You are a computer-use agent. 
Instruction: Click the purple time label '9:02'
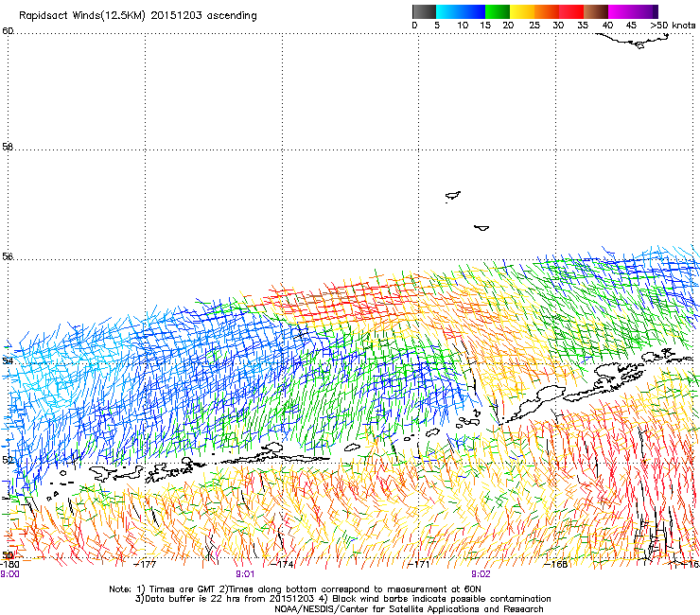[x=481, y=574]
